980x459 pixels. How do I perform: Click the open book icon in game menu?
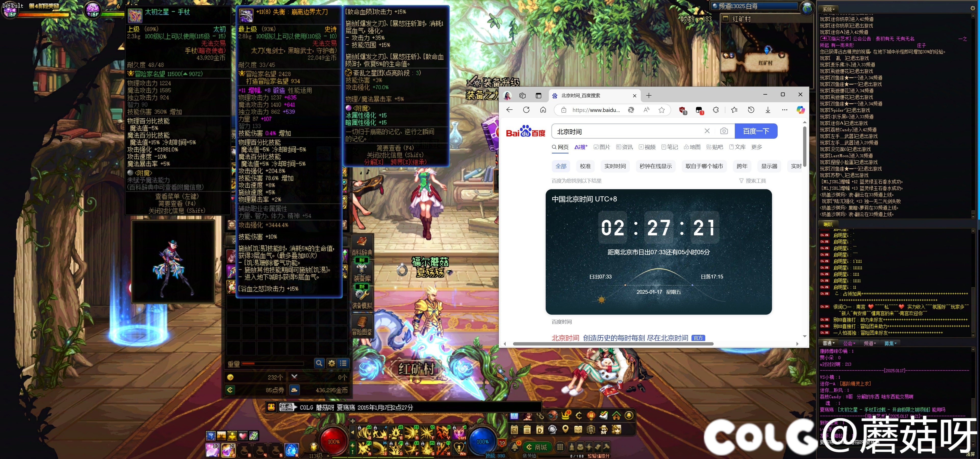pyautogui.click(x=578, y=429)
